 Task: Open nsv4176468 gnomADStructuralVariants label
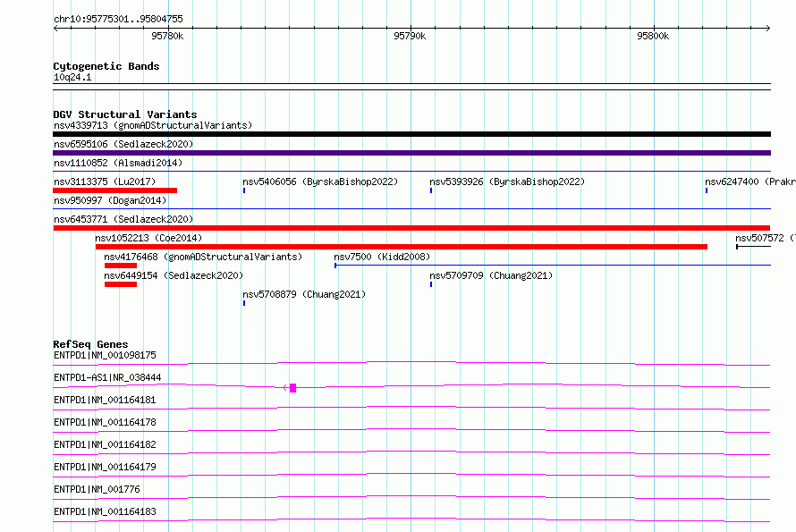203,257
